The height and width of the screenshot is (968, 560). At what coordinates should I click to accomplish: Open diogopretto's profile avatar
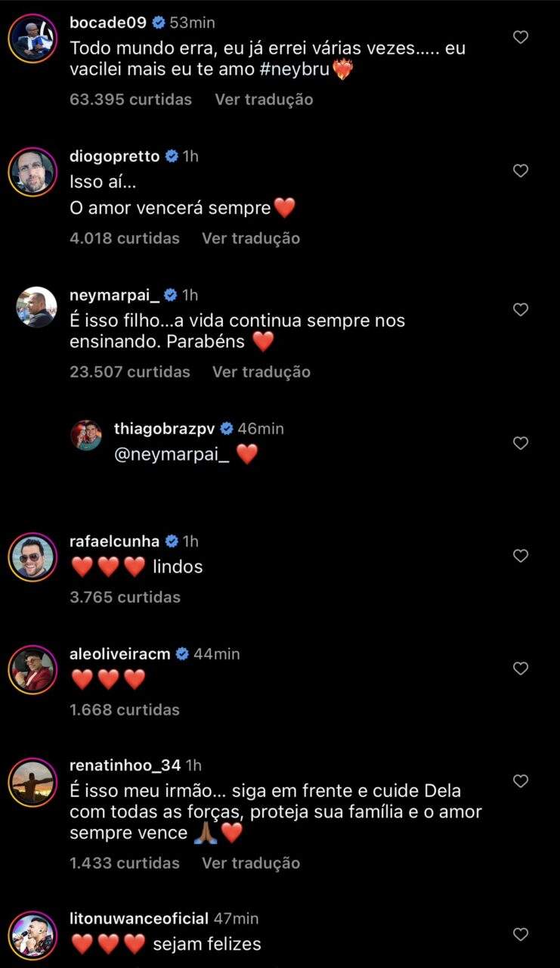pyautogui.click(x=32, y=172)
